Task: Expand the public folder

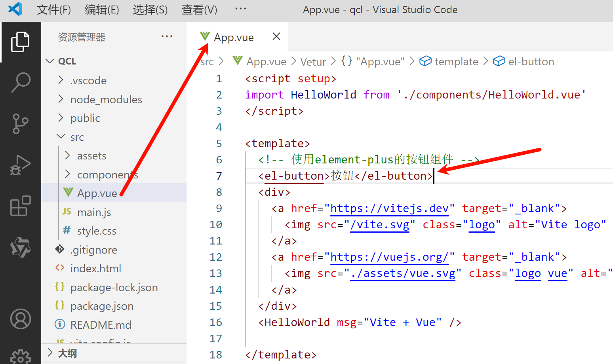Action: tap(61, 118)
